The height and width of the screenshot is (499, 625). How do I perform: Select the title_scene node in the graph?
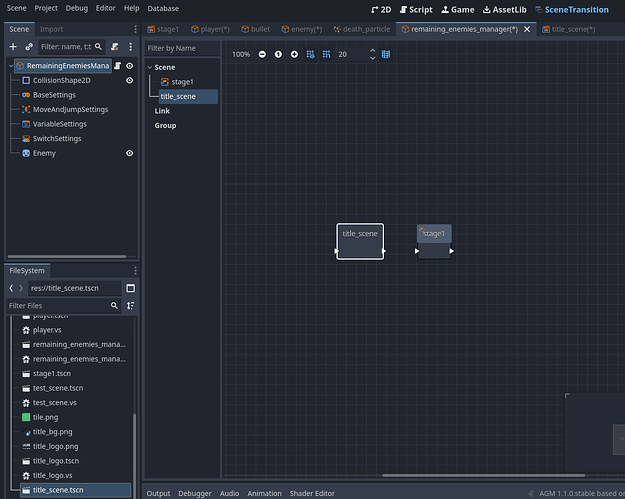click(360, 241)
